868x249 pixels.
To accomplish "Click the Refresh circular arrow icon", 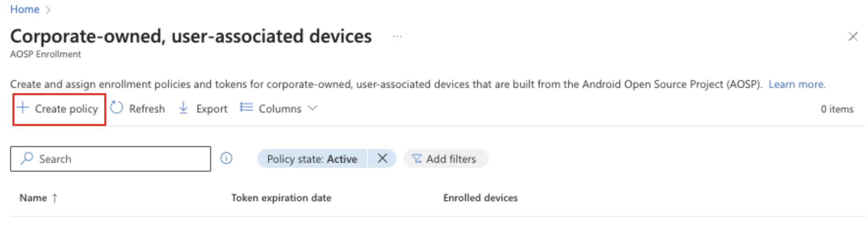I will coord(116,108).
